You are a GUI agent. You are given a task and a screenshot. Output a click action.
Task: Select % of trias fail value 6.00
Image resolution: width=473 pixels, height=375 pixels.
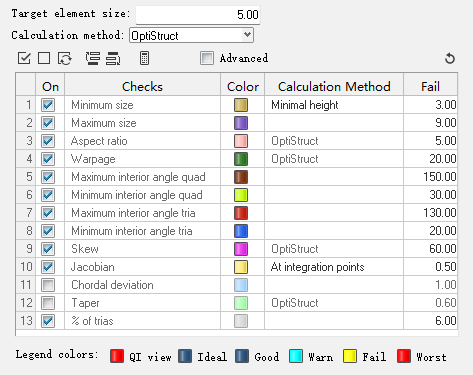coord(430,321)
